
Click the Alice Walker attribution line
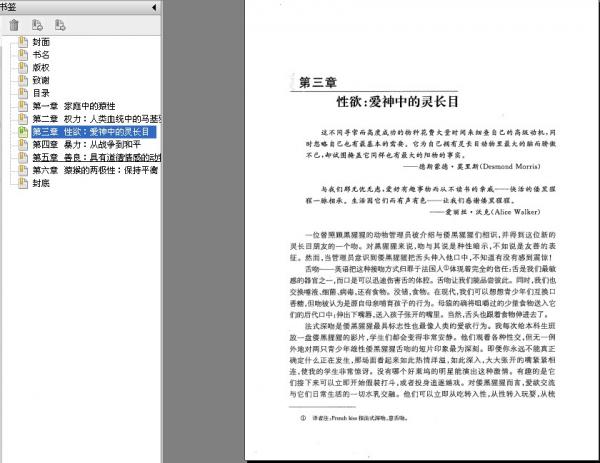click(x=486, y=212)
